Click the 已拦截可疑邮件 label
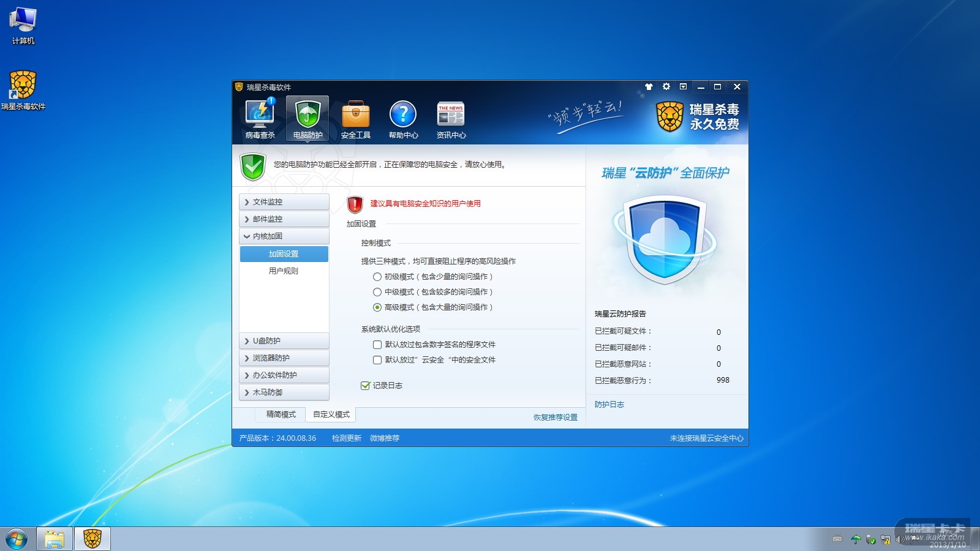The image size is (980, 551). (623, 348)
